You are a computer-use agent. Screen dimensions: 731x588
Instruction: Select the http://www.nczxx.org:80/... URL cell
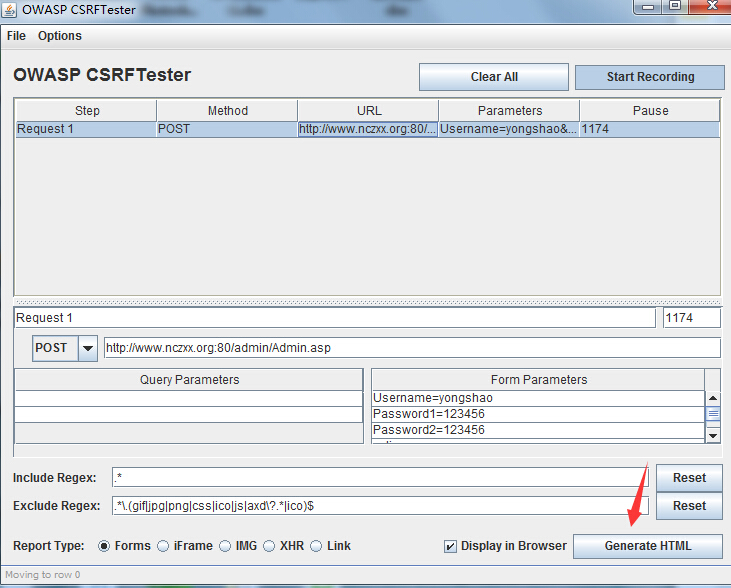[368, 129]
